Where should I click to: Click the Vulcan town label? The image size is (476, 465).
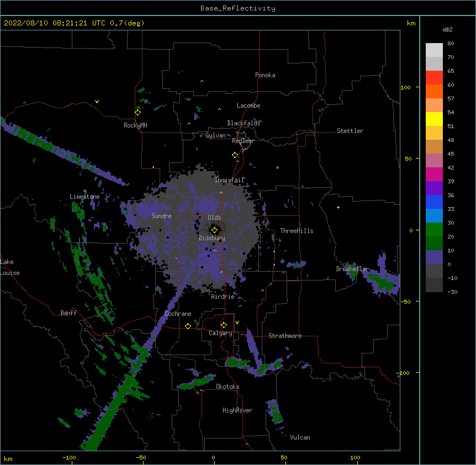(x=300, y=437)
